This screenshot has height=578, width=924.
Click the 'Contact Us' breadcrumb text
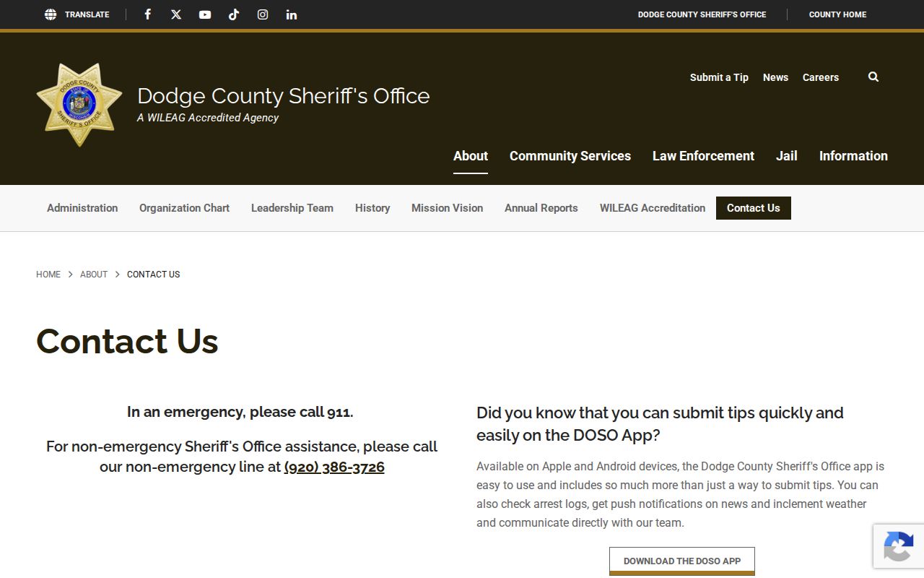tap(153, 275)
